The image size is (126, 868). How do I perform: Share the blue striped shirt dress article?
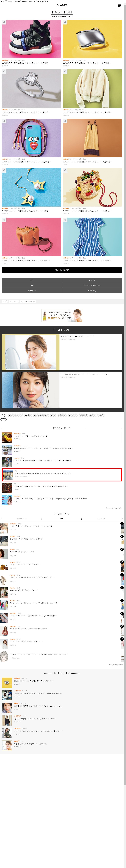pyautogui.click(x=65, y=220)
